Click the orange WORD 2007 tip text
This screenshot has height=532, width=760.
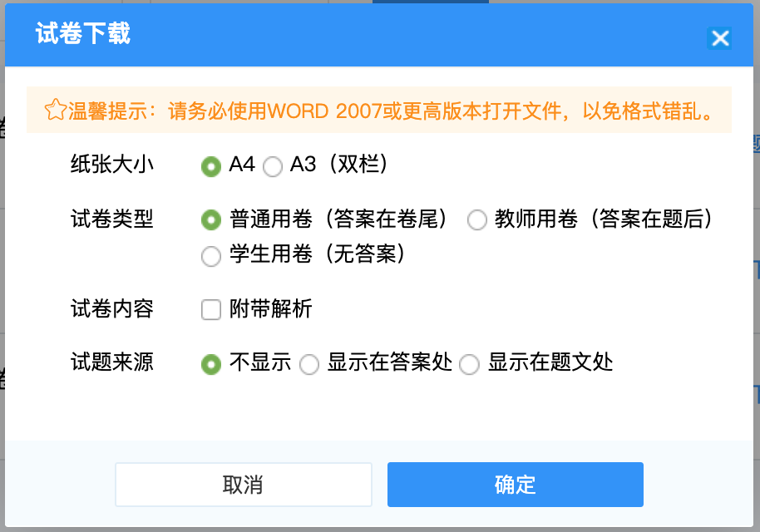pos(441,111)
